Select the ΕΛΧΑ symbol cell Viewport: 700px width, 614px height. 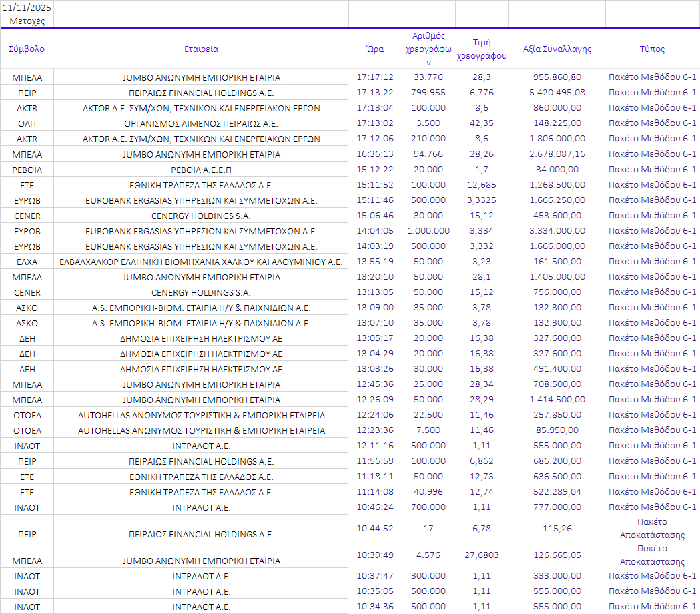point(27,262)
